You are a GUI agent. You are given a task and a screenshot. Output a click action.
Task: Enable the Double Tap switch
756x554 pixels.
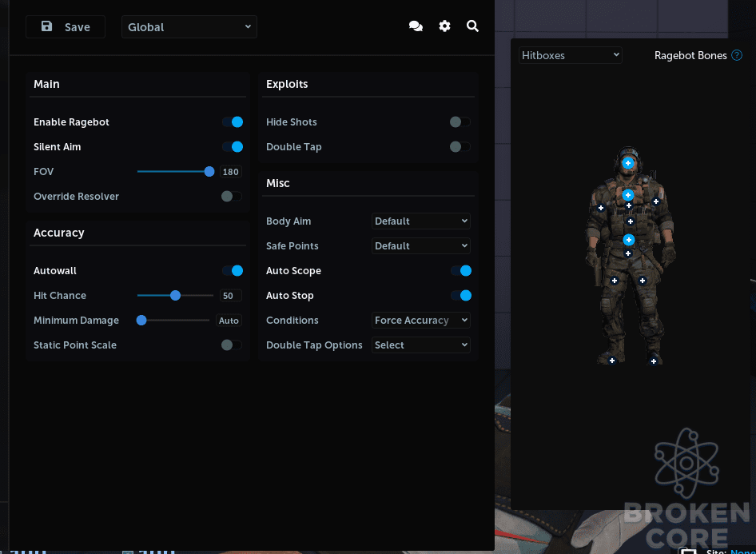click(460, 146)
